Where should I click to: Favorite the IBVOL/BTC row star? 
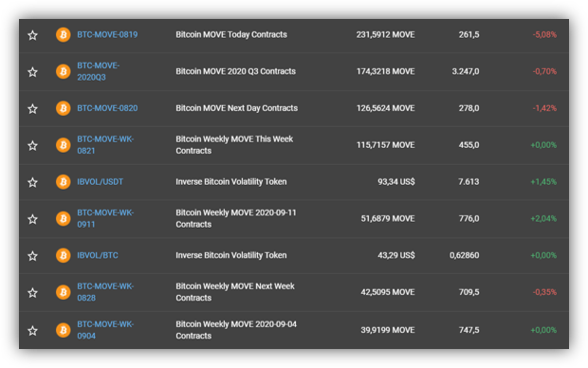pyautogui.click(x=32, y=256)
